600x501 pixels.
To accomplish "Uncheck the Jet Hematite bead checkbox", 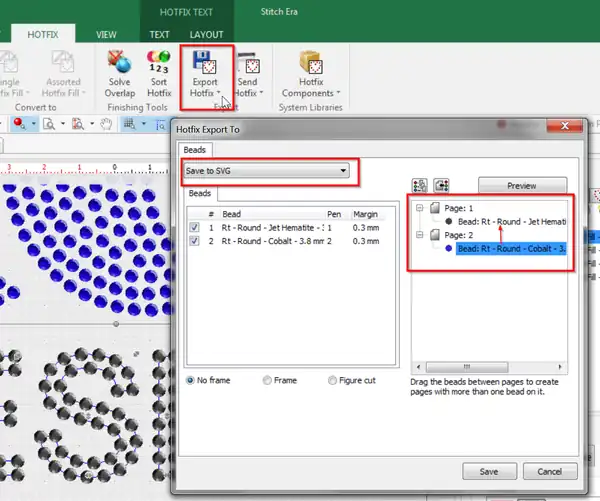I will (x=194, y=227).
